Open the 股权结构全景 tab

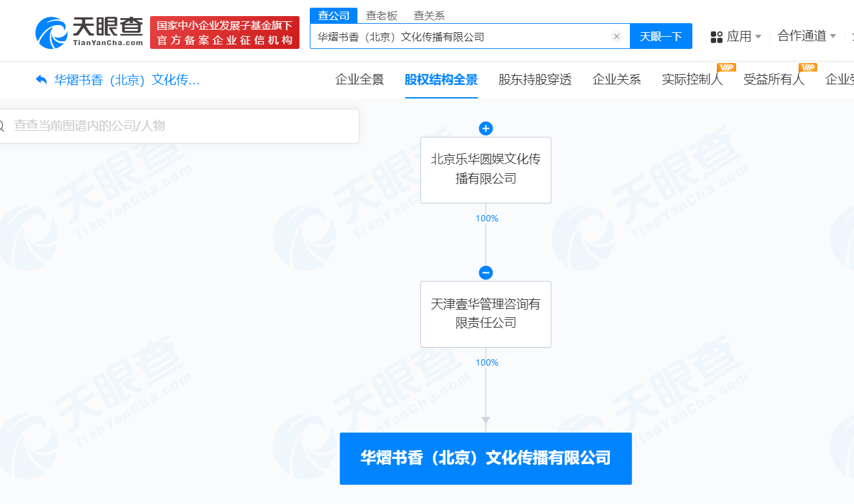click(441, 80)
